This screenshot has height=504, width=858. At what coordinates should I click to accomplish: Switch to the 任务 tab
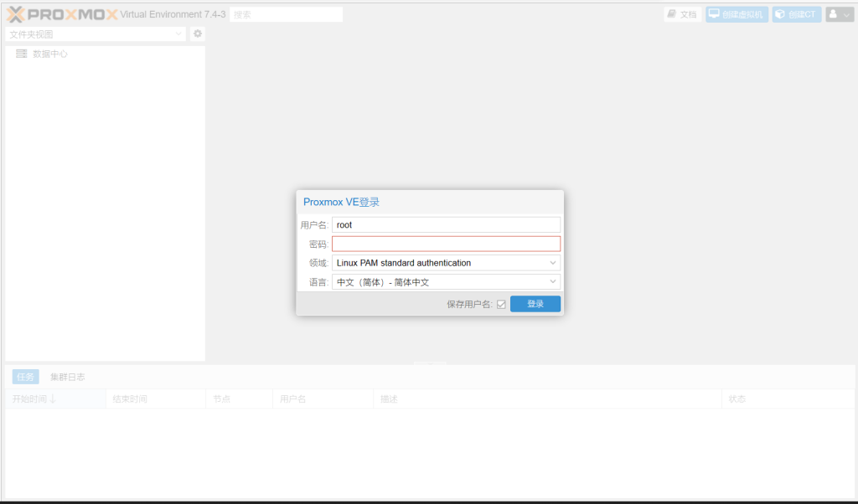coord(25,377)
